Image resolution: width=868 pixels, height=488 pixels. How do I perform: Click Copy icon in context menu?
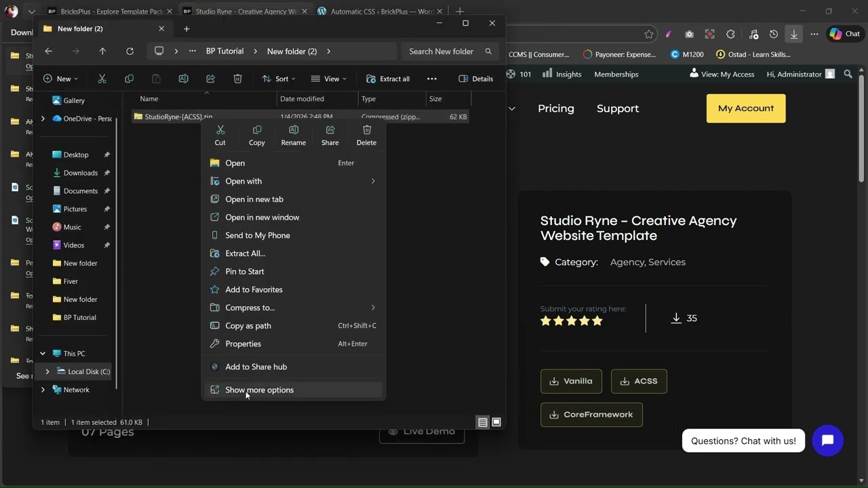(257, 136)
